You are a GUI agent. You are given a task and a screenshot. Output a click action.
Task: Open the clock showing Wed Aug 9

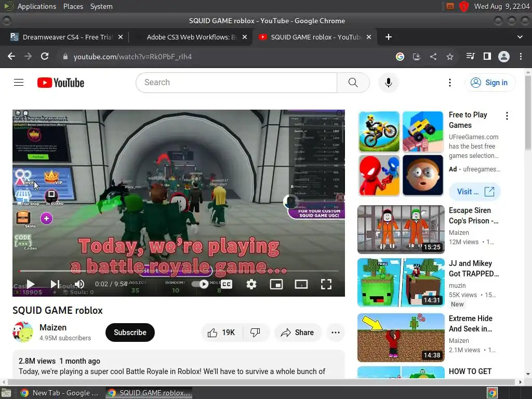pyautogui.click(x=501, y=6)
